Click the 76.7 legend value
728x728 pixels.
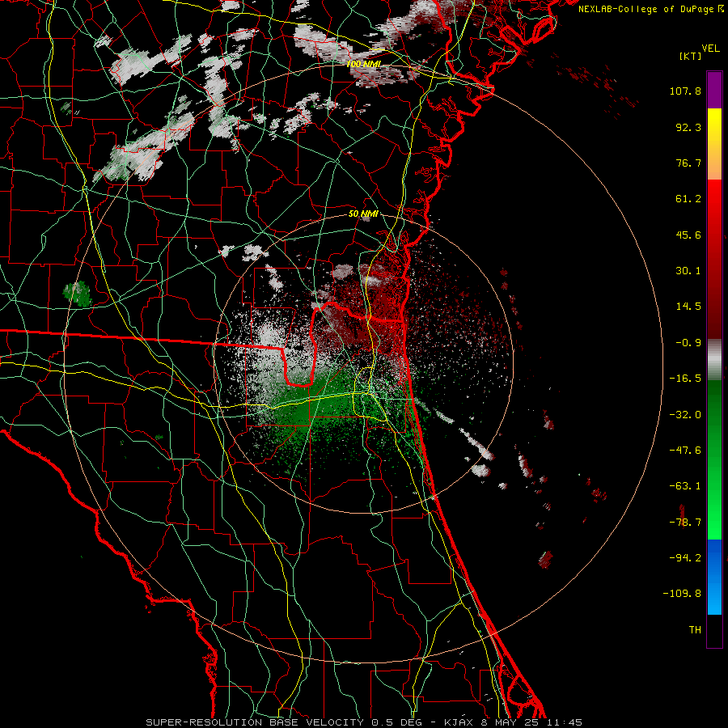pyautogui.click(x=688, y=163)
